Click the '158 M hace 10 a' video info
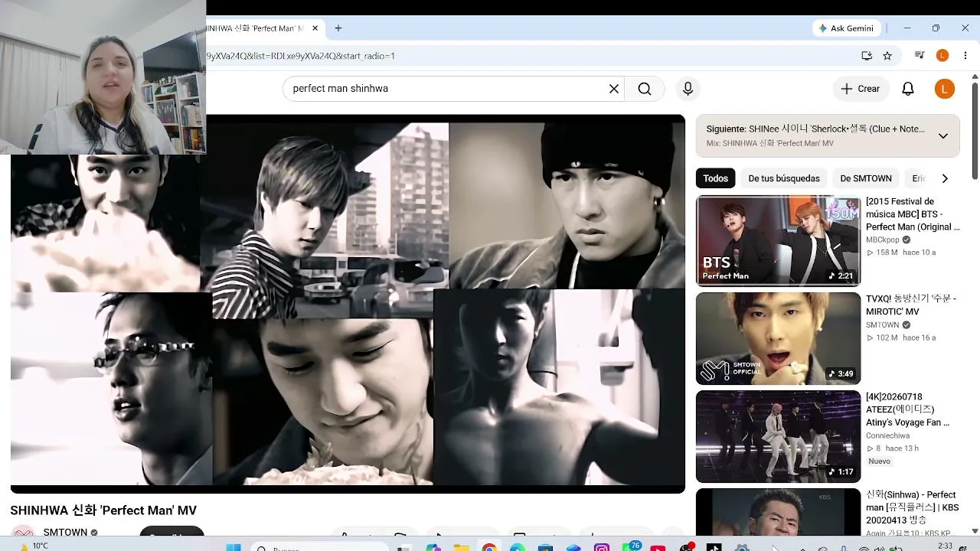Viewport: 980px width, 551px height. point(901,253)
